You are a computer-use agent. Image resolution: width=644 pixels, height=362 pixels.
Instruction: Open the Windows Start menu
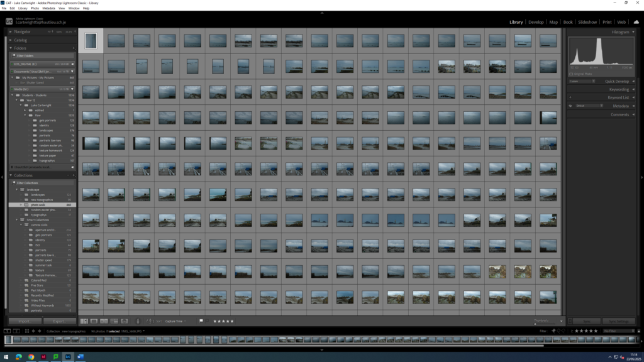pos(6,357)
